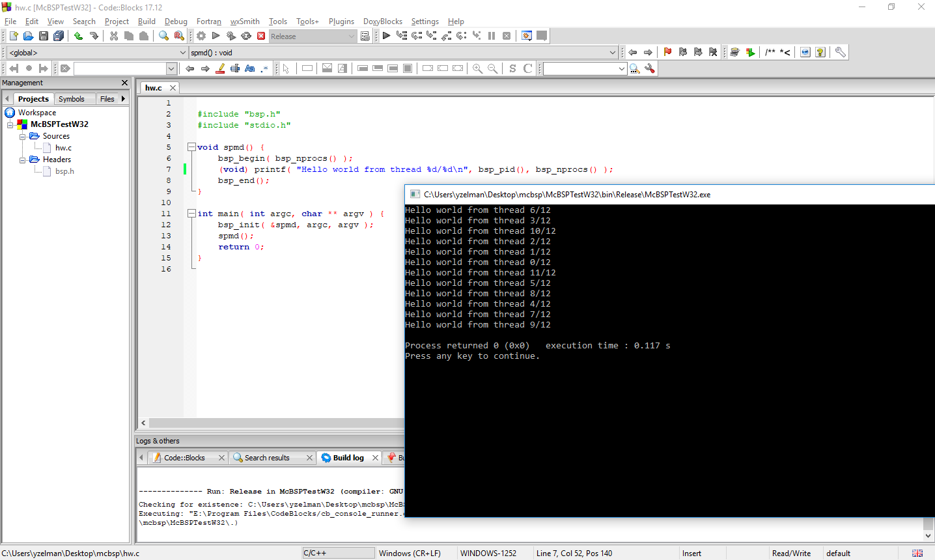Collapse the spmd function fold
Screen dimensions: 935x560
(191, 147)
